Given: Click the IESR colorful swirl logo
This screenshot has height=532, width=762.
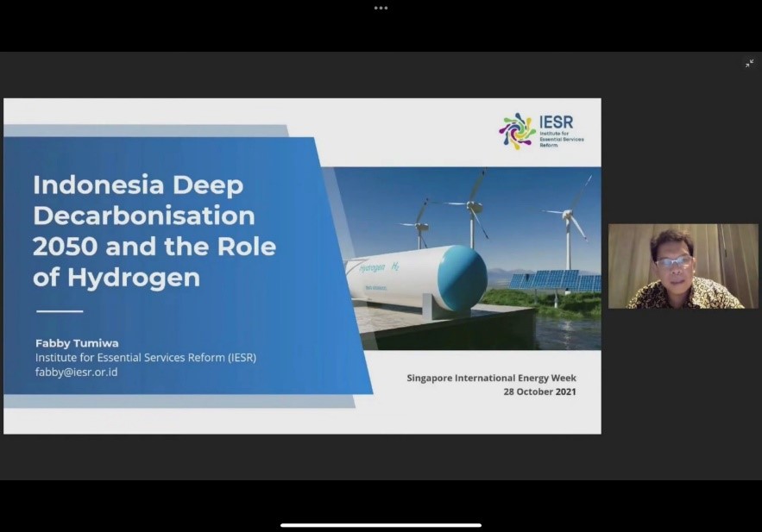Looking at the screenshot, I should point(517,131).
